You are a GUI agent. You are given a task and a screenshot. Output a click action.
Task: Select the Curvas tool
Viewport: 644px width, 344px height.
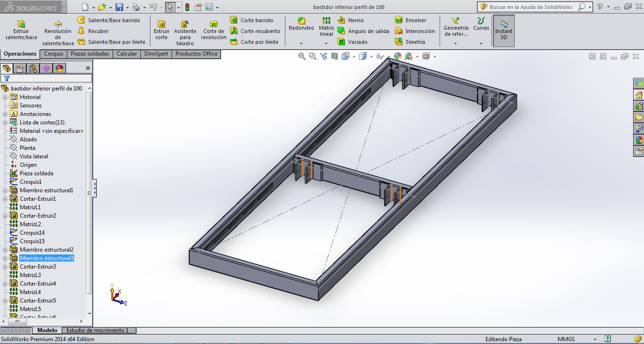coord(481,24)
